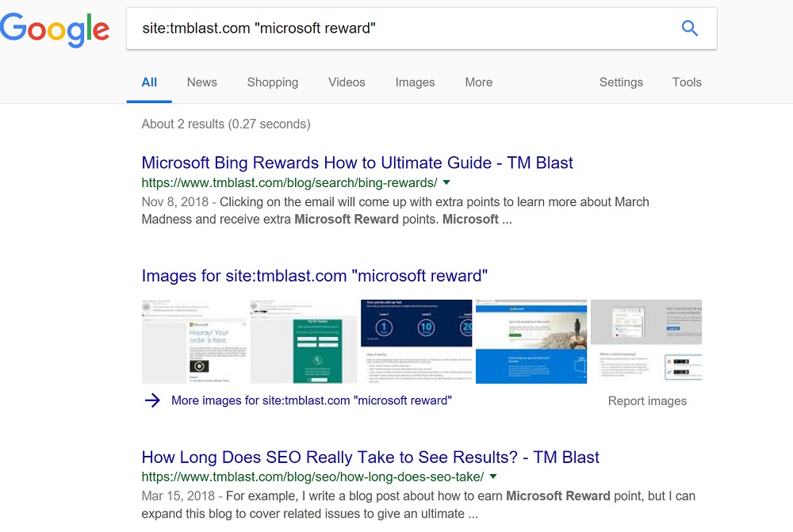Screen dimensions: 793x532
Task: Click the Report images link
Action: pyautogui.click(x=647, y=401)
